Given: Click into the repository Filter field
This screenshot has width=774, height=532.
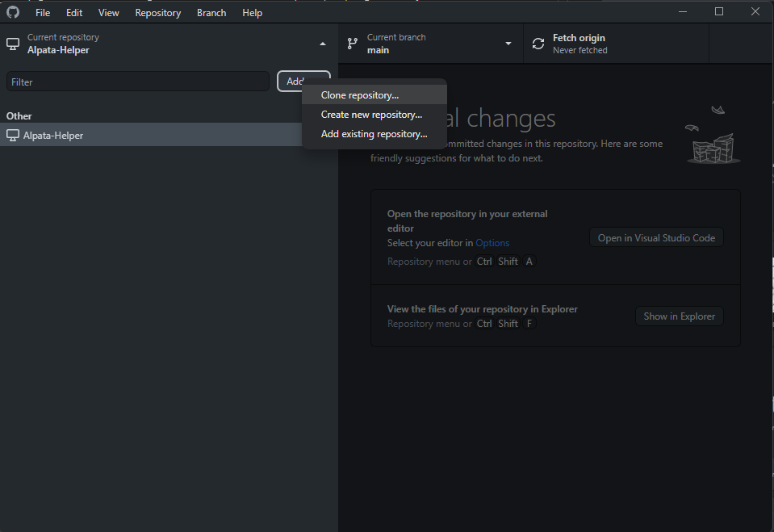Looking at the screenshot, I should 137,82.
